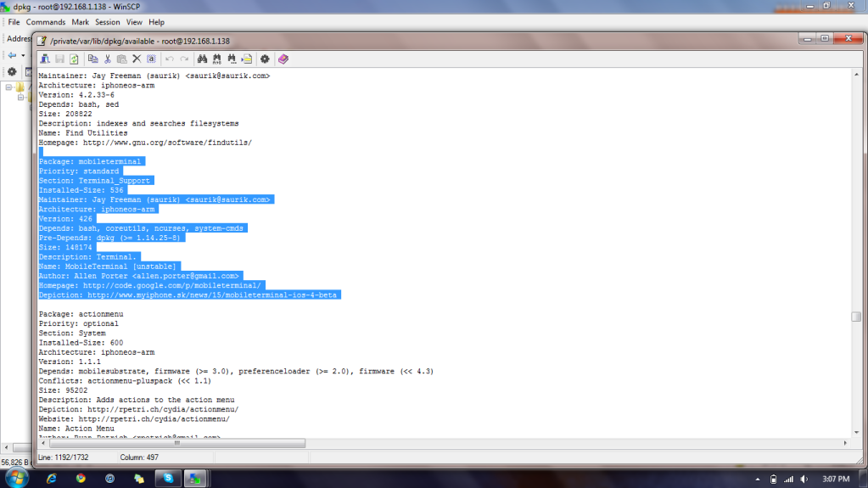Copy selected text using the Copy icon
868x488 pixels.
(93, 59)
